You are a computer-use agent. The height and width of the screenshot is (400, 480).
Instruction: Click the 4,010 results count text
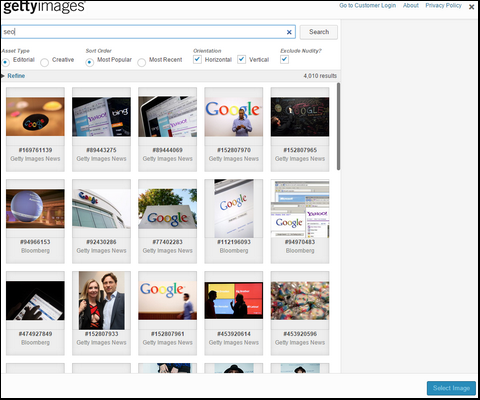[x=320, y=76]
